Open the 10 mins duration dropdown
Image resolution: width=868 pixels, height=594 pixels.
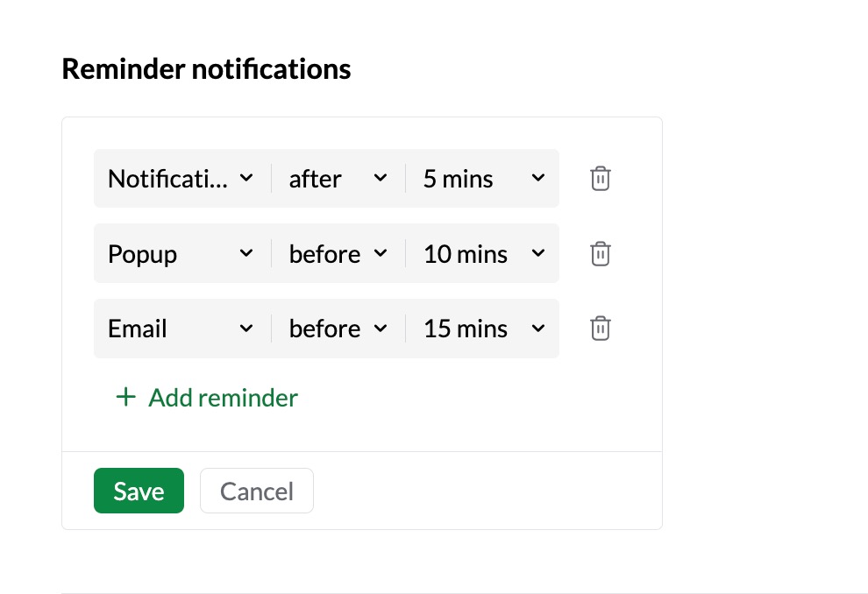pos(483,253)
